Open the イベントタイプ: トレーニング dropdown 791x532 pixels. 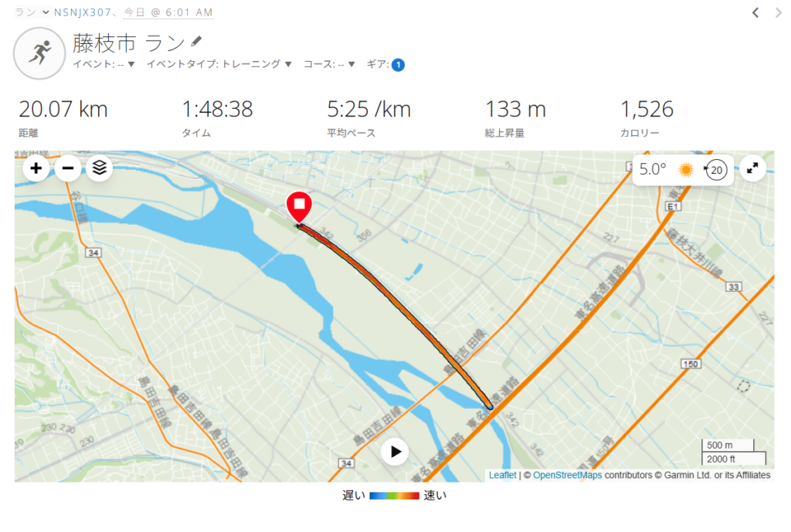[219, 64]
